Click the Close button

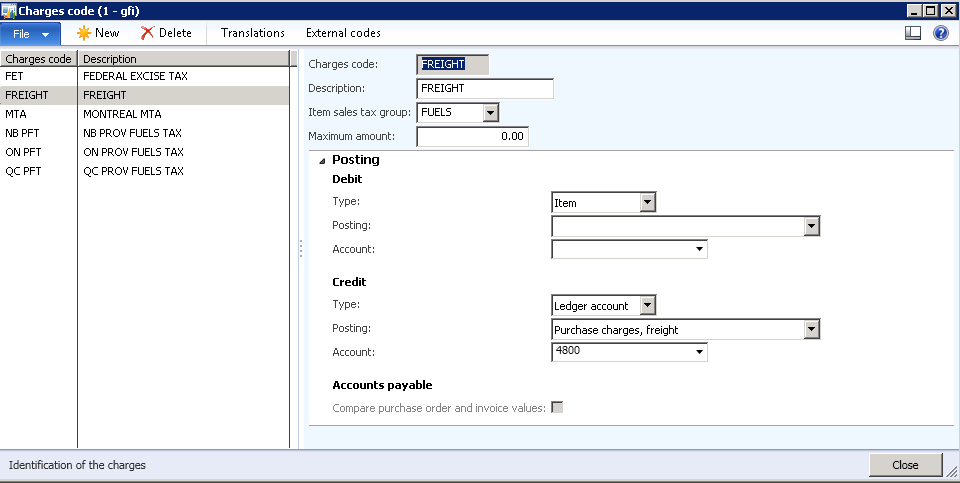(905, 465)
